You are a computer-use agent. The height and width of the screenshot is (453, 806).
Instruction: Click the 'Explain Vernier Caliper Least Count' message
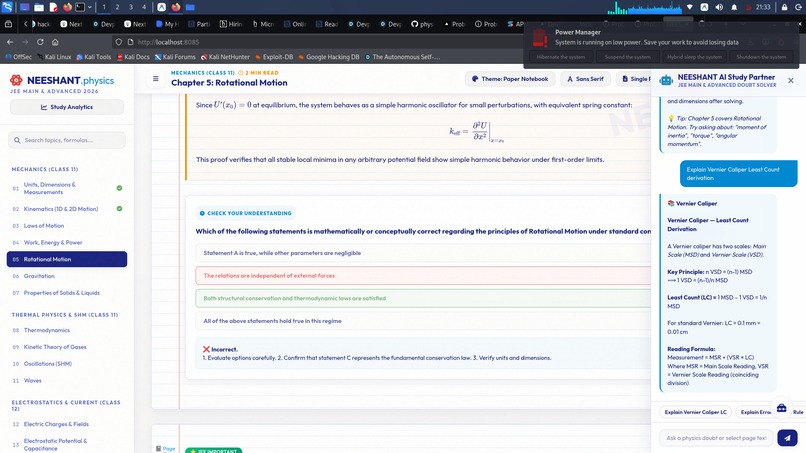pyautogui.click(x=739, y=174)
